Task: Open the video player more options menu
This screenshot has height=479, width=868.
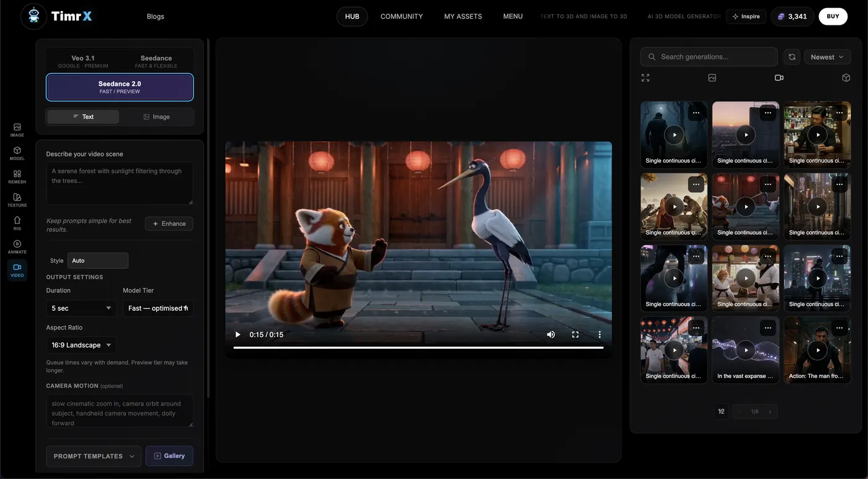Action: tap(600, 334)
